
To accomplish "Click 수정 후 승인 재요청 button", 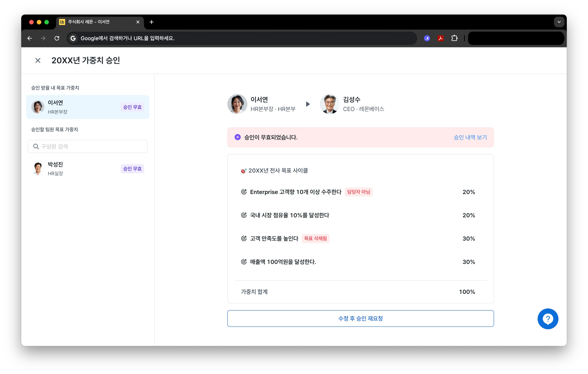I will (360, 318).
